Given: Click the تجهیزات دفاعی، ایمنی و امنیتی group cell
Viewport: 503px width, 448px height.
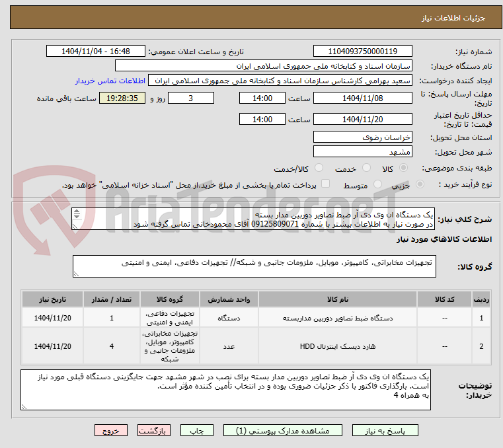Looking at the screenshot, I should point(170,318).
